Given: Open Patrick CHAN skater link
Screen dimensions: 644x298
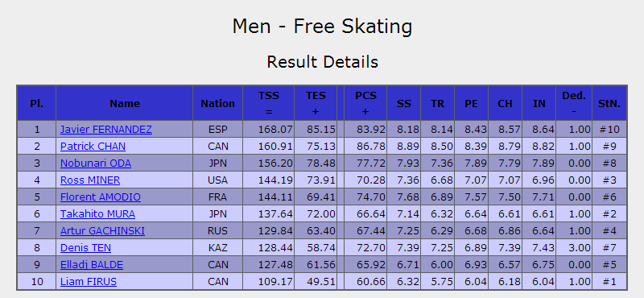Looking at the screenshot, I should coord(93,147).
